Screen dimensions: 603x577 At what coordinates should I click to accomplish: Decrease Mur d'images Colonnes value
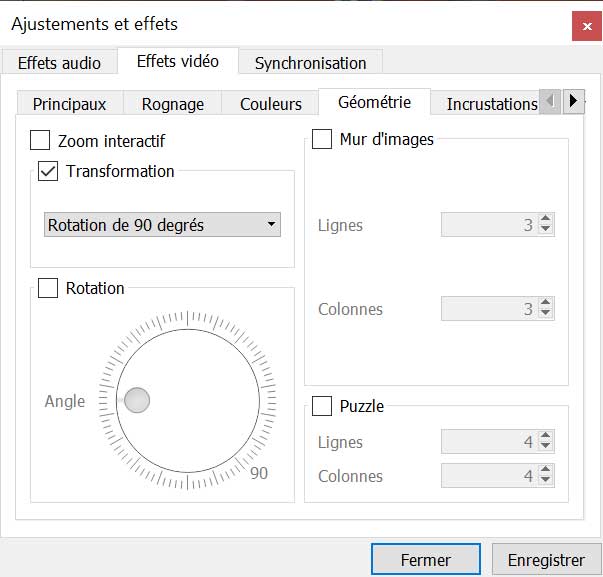pos(545,315)
